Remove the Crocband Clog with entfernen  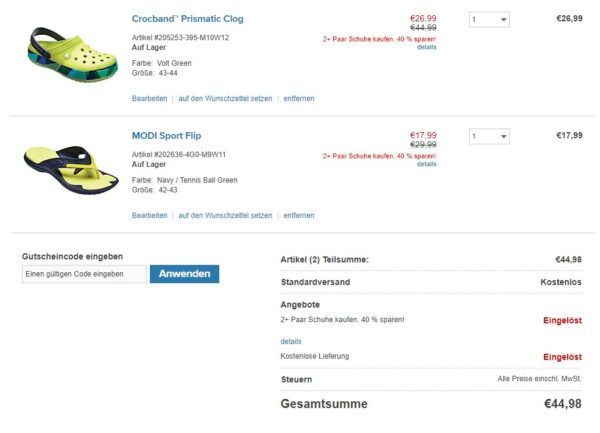point(298,99)
